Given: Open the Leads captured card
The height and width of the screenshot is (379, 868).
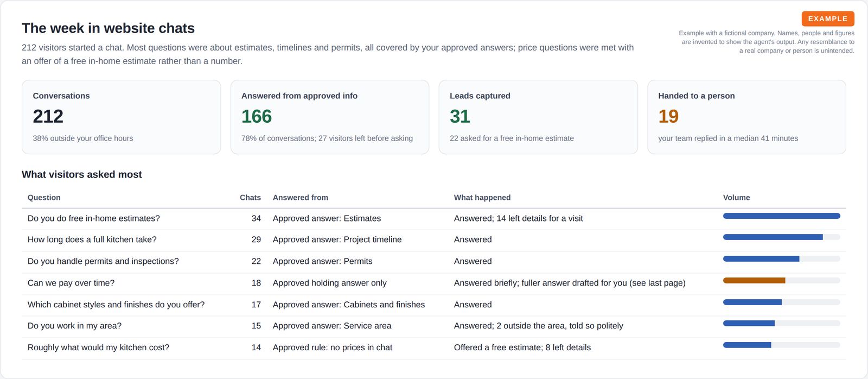Looking at the screenshot, I should click(538, 117).
